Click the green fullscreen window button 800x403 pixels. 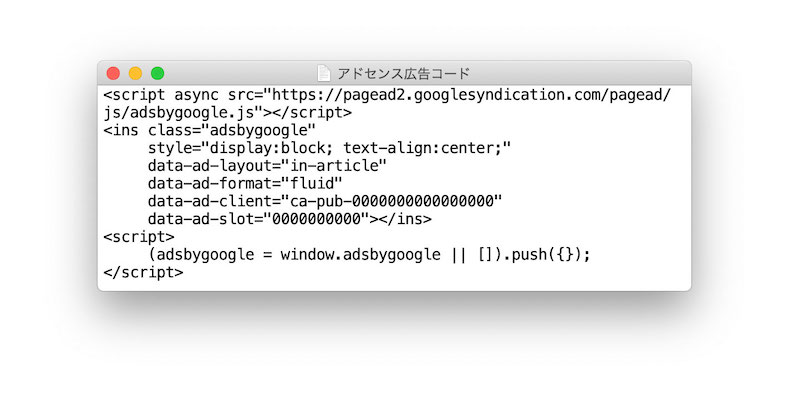coord(158,73)
